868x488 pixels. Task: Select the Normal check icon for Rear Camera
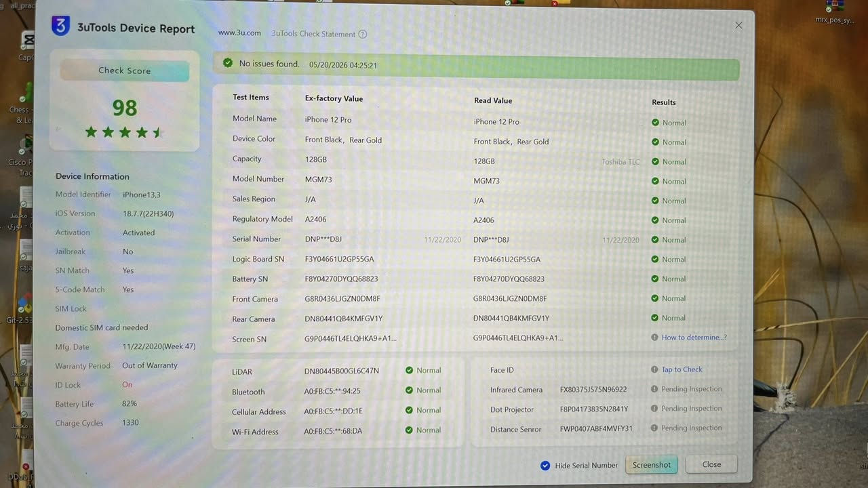(655, 318)
